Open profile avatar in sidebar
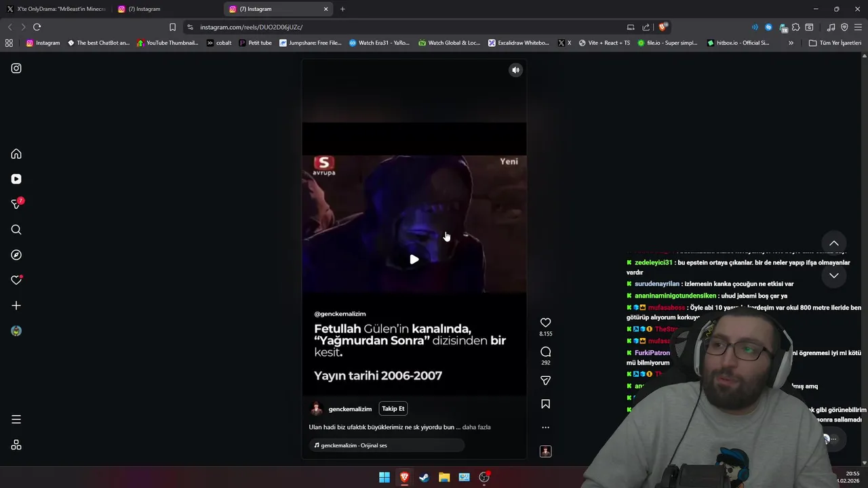The height and width of the screenshot is (488, 868). (x=16, y=331)
